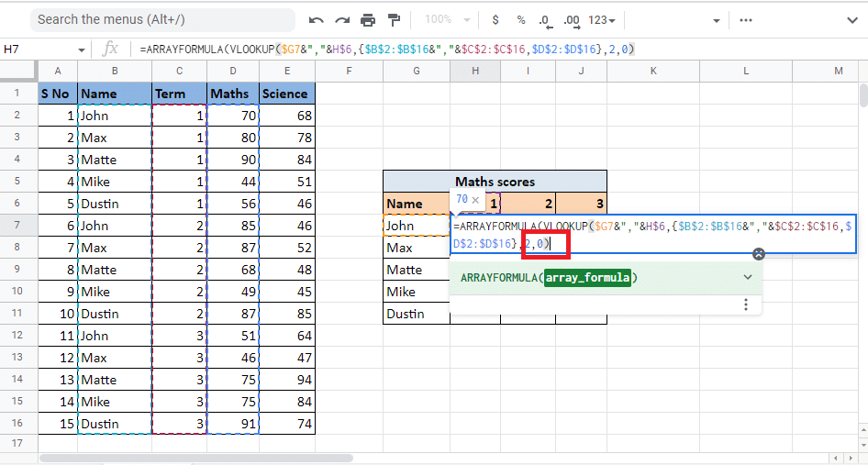
Task: Format as currency with dollar icon
Action: (495, 20)
